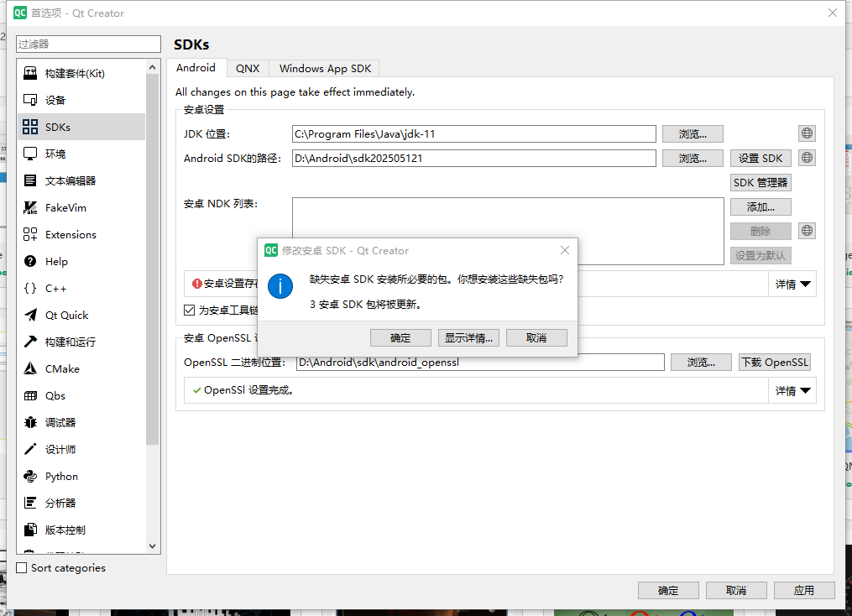Confirm the SDK dialog with 确定
This screenshot has height=616, width=852.
pos(400,338)
